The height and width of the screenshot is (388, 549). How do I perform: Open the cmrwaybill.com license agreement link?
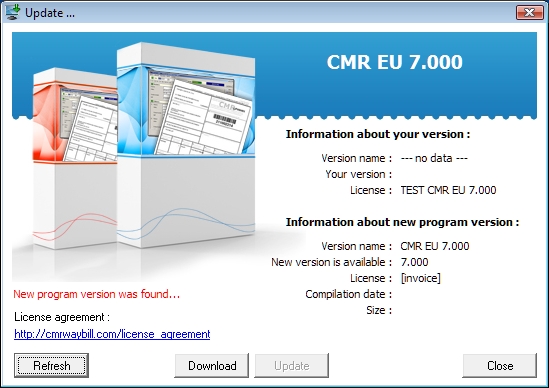(x=112, y=334)
